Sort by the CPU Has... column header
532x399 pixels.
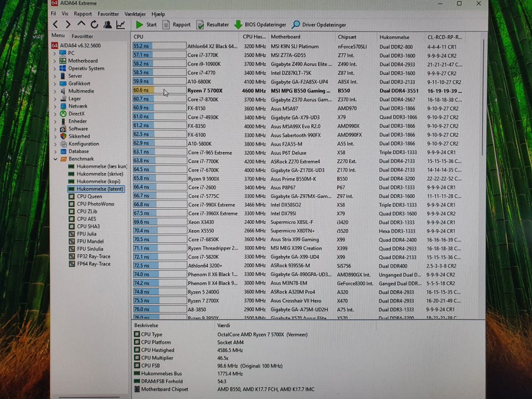click(254, 37)
